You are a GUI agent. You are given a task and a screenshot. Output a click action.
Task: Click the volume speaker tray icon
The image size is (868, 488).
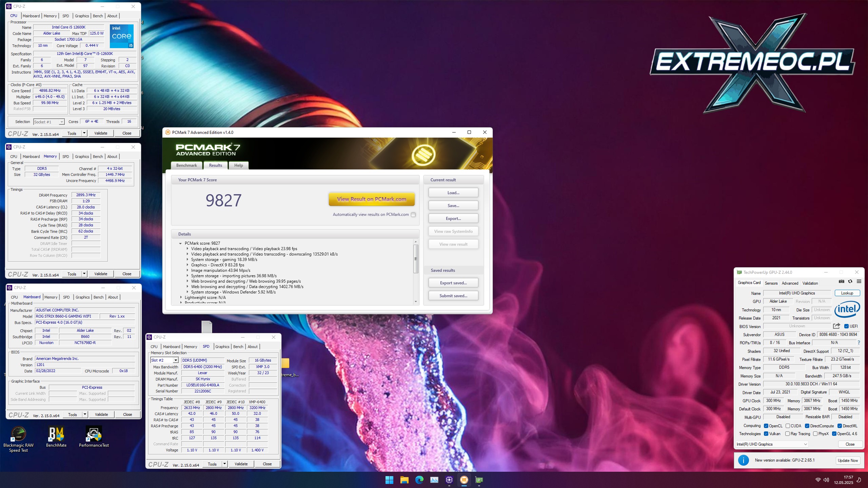tap(826, 480)
